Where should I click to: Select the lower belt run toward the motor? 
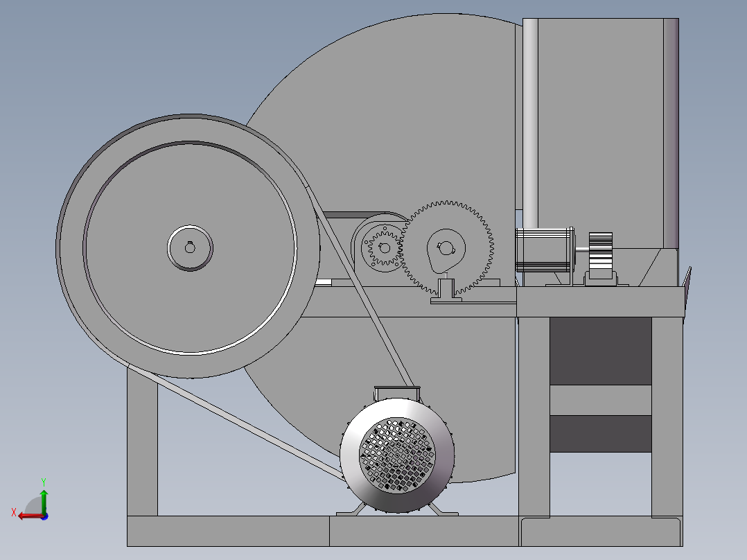pyautogui.click(x=236, y=422)
